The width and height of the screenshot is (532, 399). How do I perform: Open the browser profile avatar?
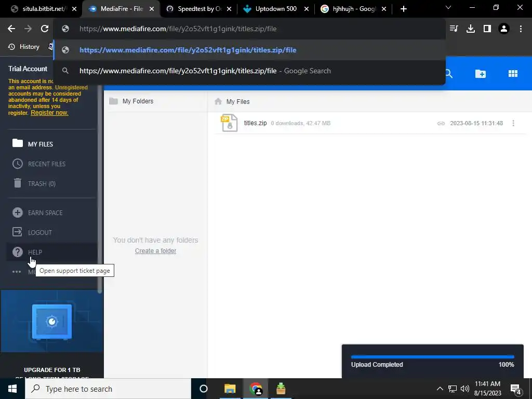click(504, 29)
